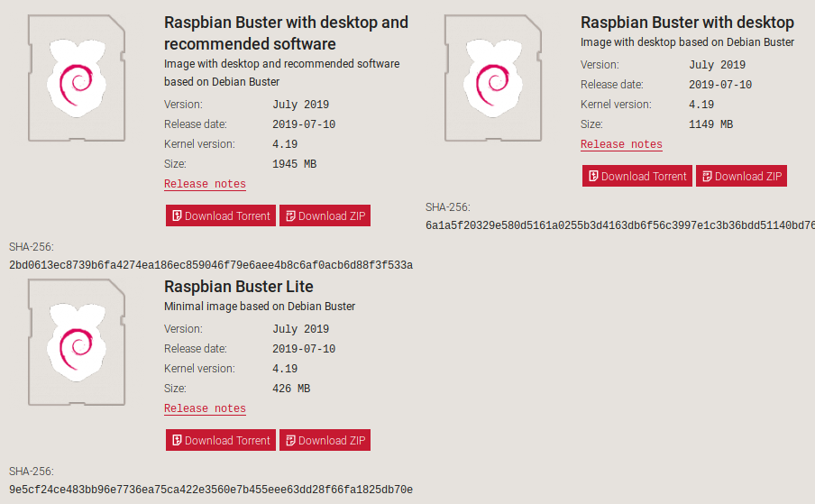Open Release notes for Raspbian Buster Lite

coord(205,408)
